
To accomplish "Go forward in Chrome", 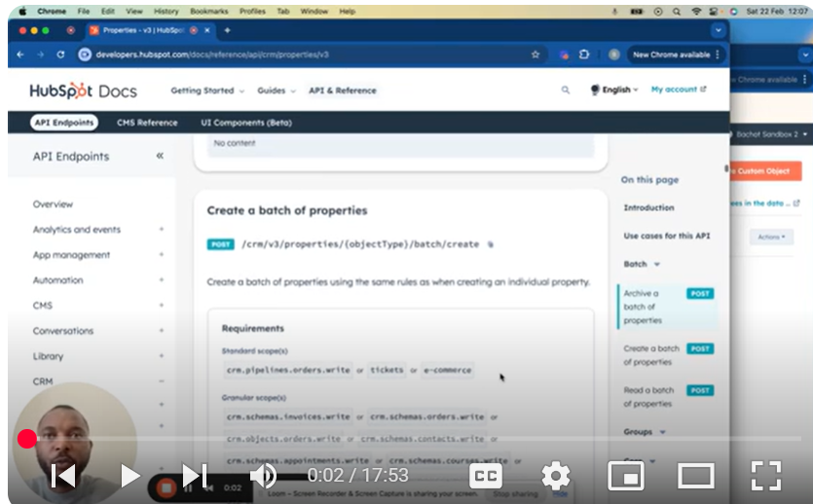I will pyautogui.click(x=41, y=54).
